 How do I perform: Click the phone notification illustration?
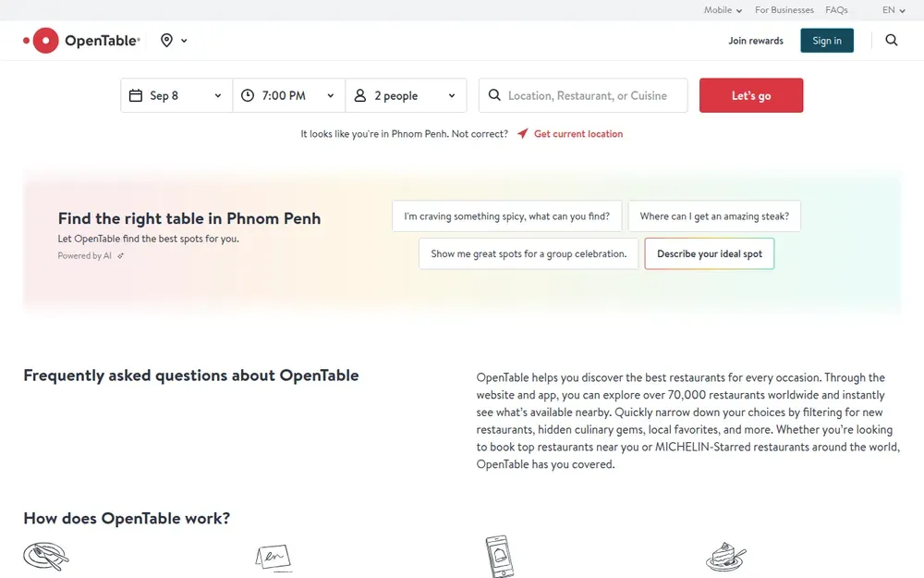[x=499, y=556]
